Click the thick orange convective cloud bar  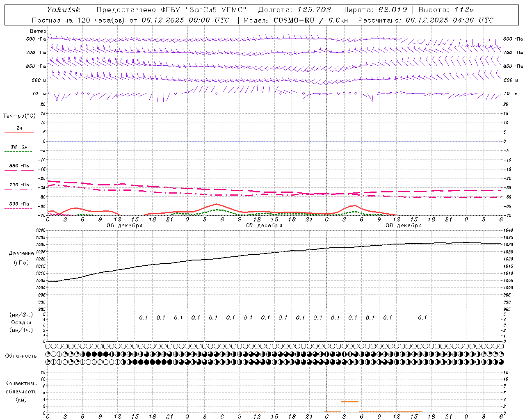(350, 402)
